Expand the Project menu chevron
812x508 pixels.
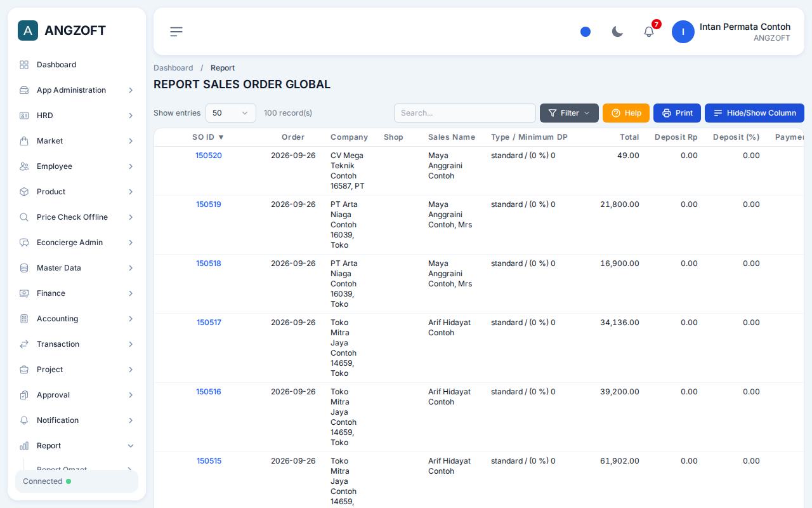131,370
